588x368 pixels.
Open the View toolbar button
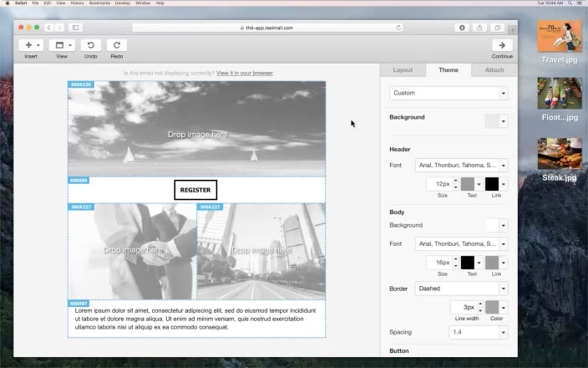[x=62, y=45]
